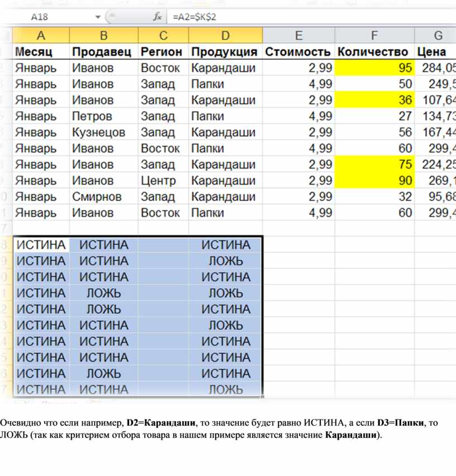Select the cell containing 'Центр'

pyautogui.click(x=163, y=180)
